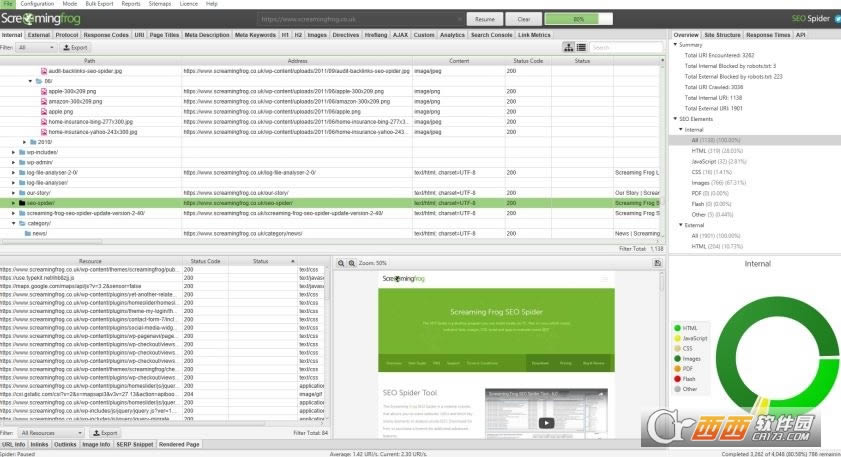Click the maps.google.com resource row

pos(162,286)
